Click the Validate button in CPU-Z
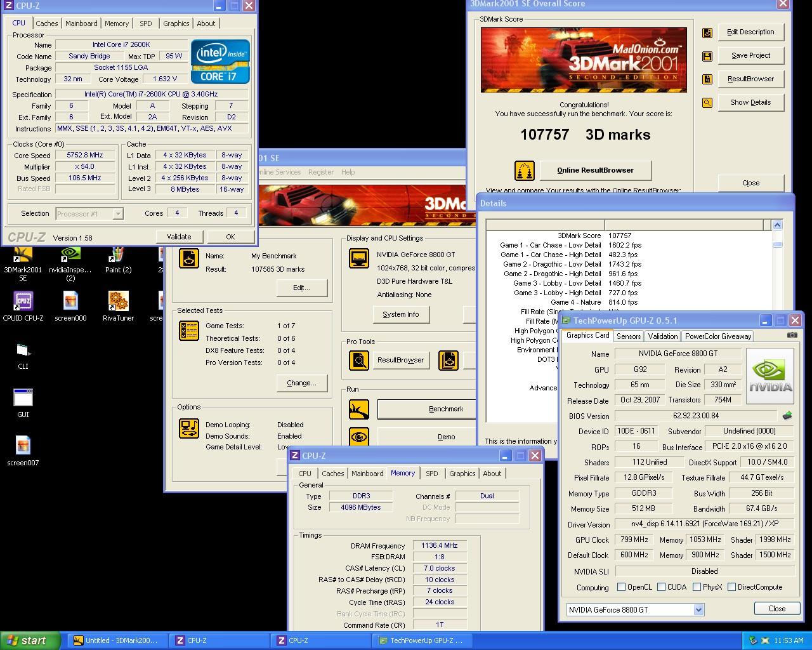 pyautogui.click(x=179, y=237)
